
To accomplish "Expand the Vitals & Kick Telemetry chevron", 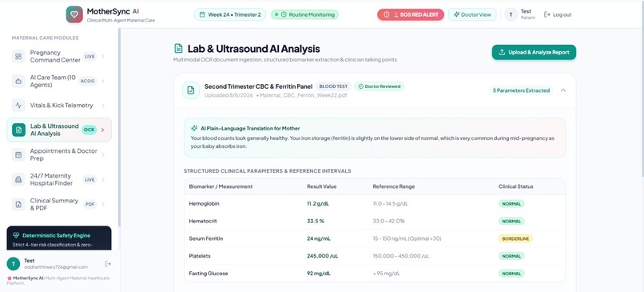I will click(x=103, y=106).
